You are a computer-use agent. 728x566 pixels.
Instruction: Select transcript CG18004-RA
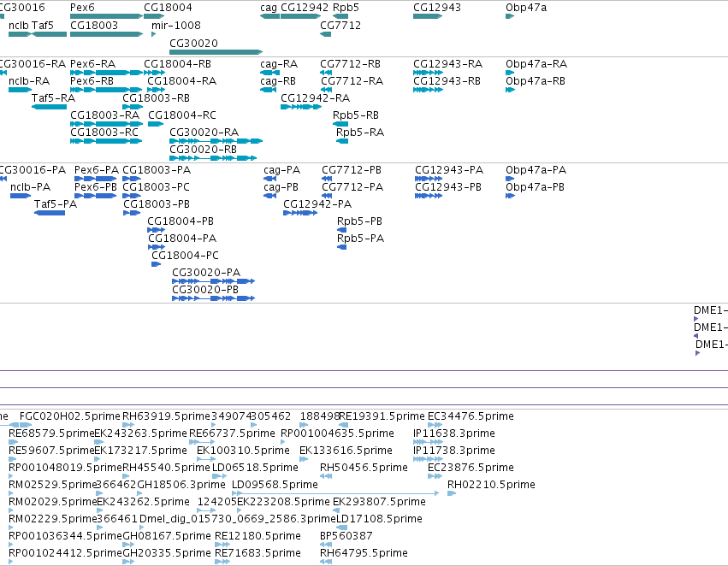pos(156,90)
